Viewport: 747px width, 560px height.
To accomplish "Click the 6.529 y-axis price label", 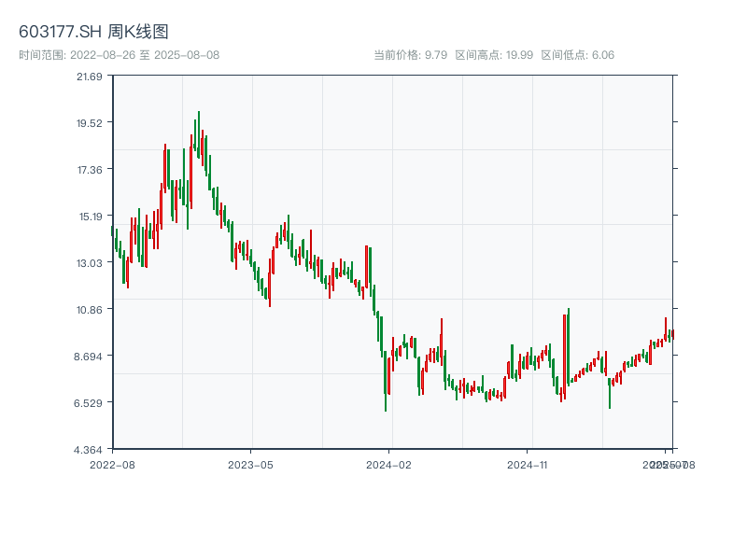I will pyautogui.click(x=90, y=402).
